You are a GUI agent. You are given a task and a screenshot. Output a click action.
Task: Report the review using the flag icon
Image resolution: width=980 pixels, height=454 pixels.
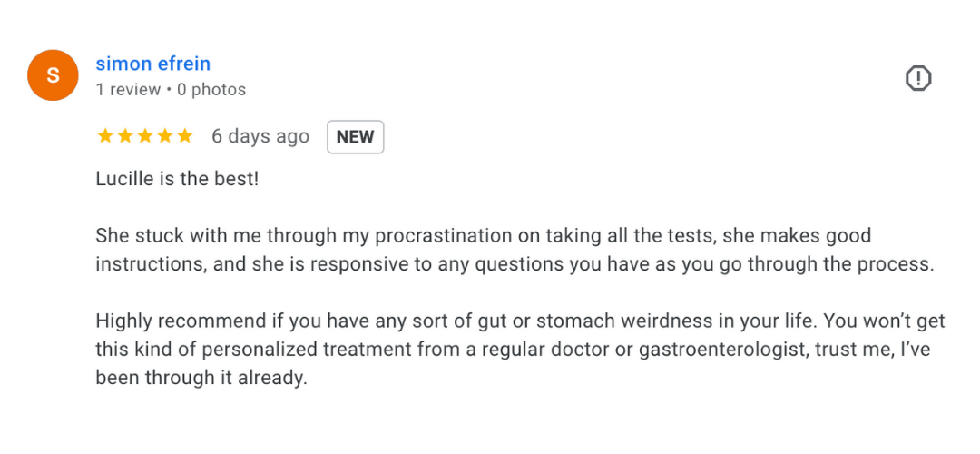pyautogui.click(x=918, y=79)
